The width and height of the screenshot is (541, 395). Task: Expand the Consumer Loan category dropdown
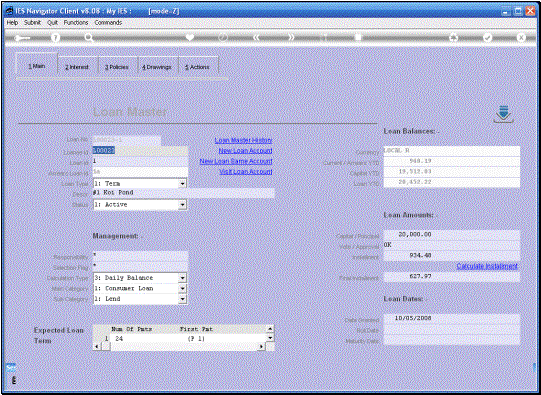(183, 288)
